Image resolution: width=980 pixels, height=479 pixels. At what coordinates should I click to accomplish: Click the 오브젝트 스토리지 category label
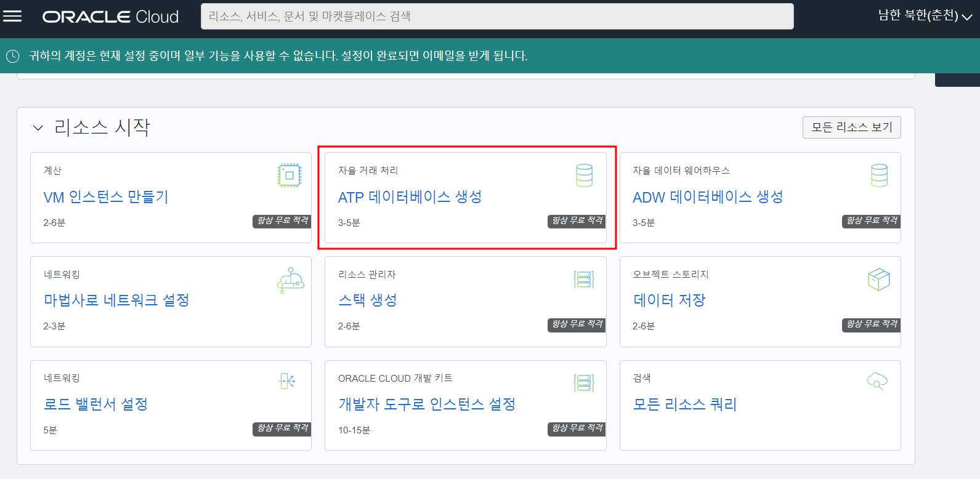(671, 275)
